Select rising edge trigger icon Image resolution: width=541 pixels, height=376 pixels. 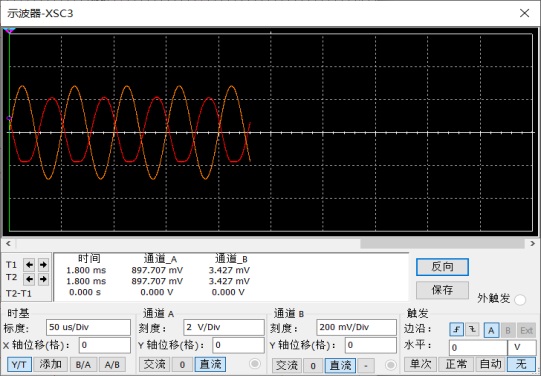[x=456, y=330]
